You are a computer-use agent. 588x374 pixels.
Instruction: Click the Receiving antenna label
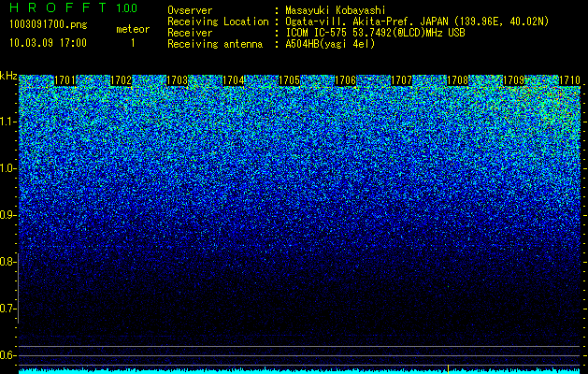215,44
